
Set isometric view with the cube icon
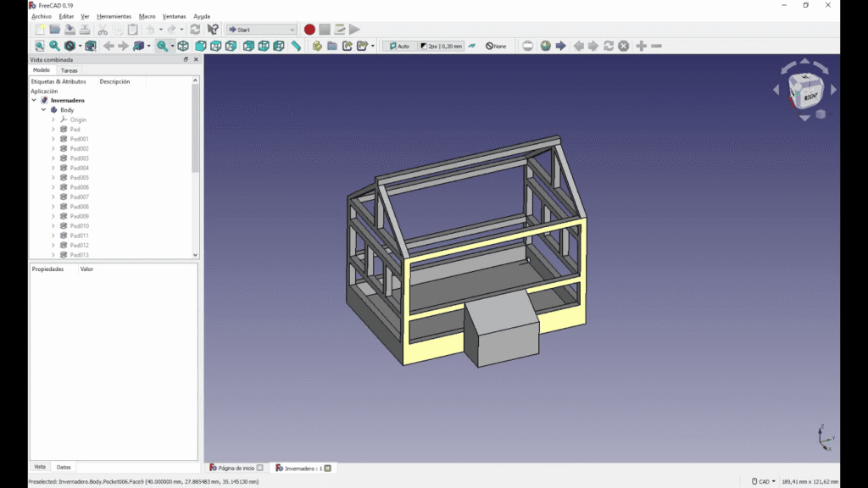point(183,46)
